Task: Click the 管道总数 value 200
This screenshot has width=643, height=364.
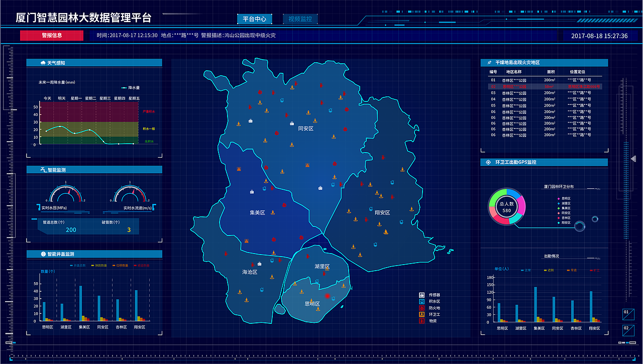Action: (x=71, y=230)
